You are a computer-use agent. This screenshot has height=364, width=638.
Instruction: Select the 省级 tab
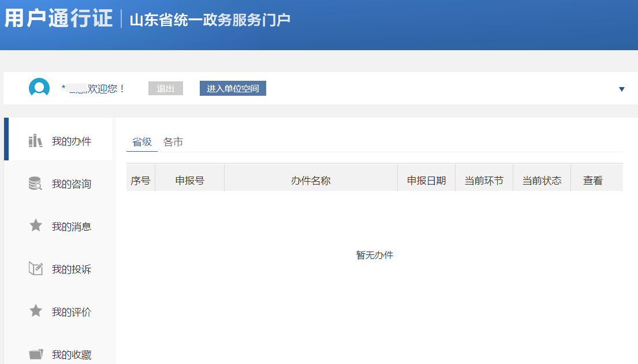(141, 141)
